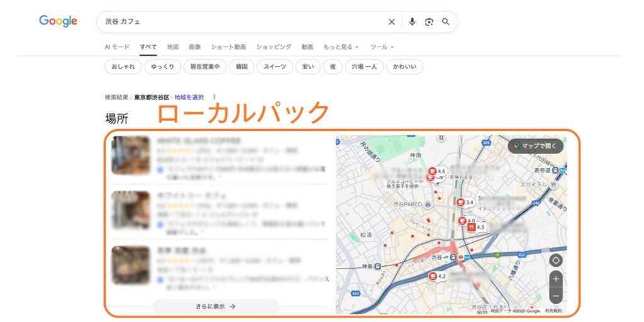Toggle the 現在営業中 filter chip
Viewport: 644px width, 322px height.
205,67
